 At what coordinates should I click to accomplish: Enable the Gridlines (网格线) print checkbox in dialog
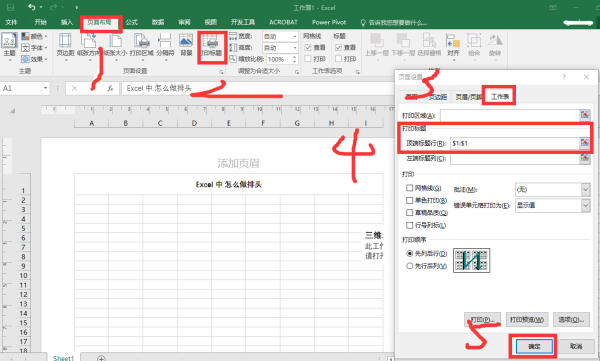pyautogui.click(x=410, y=188)
